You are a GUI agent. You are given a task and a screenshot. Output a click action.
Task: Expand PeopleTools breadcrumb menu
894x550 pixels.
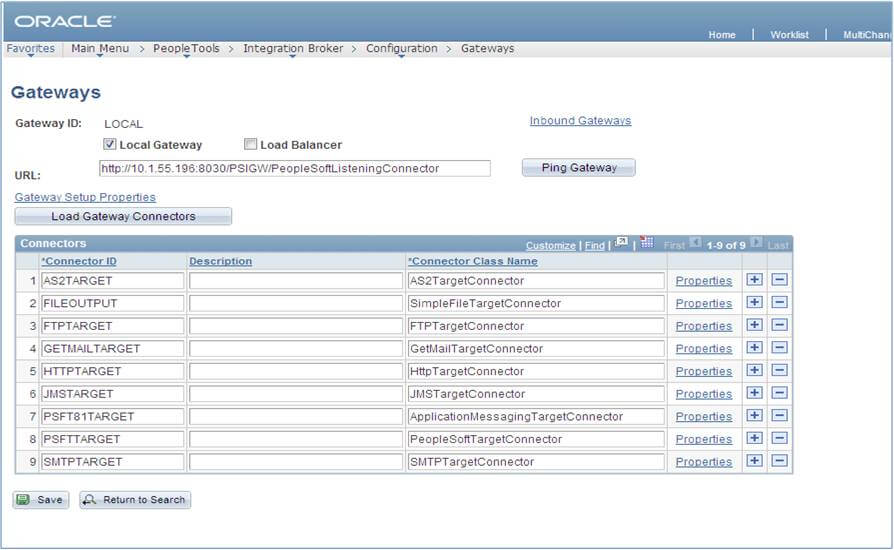click(186, 49)
